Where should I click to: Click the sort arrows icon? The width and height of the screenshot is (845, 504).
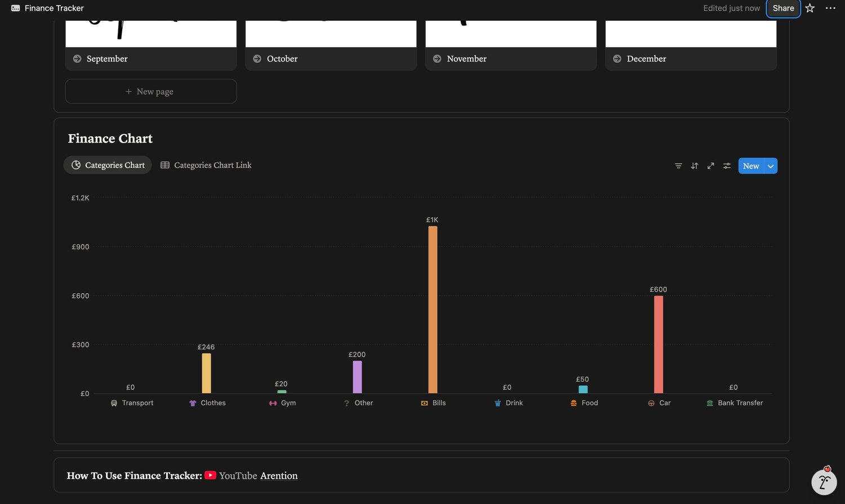coord(695,166)
